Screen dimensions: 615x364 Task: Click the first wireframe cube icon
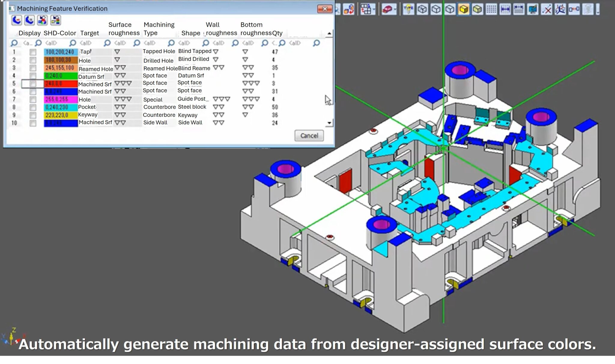[422, 9]
